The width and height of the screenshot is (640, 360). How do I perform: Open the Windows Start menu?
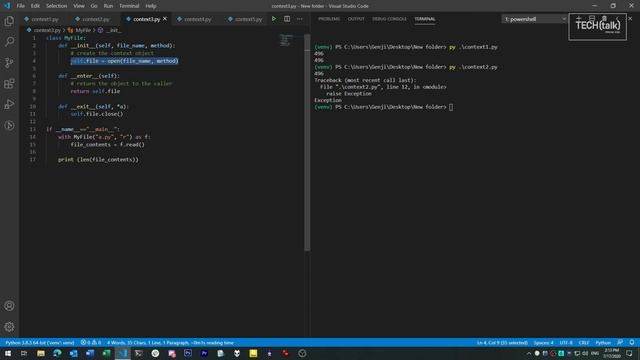(8, 353)
